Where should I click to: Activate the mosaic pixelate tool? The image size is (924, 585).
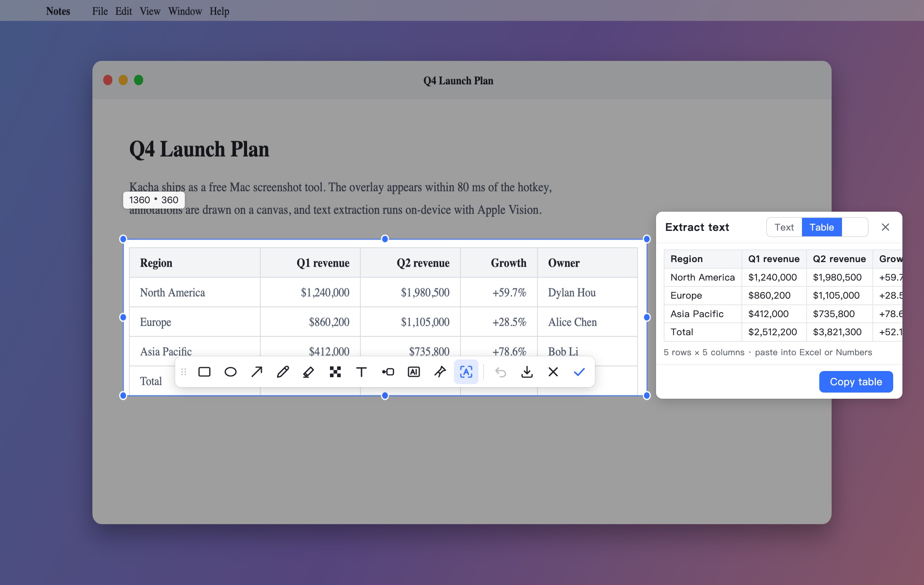[335, 372]
